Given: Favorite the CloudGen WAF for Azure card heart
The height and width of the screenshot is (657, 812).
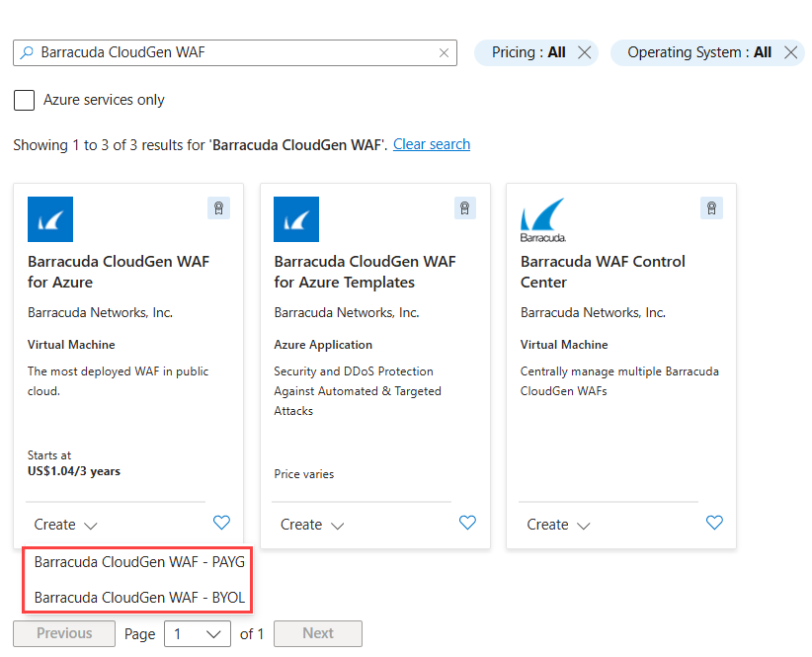Looking at the screenshot, I should click(221, 523).
